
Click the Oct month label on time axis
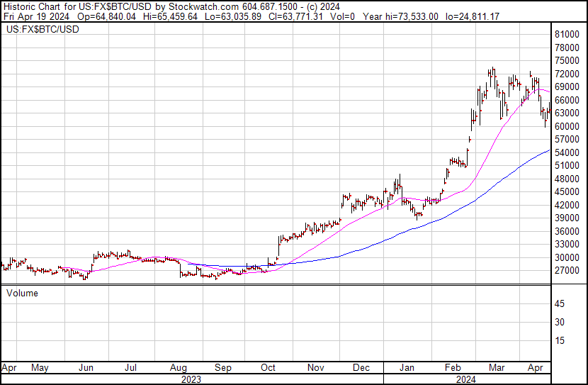(x=268, y=368)
